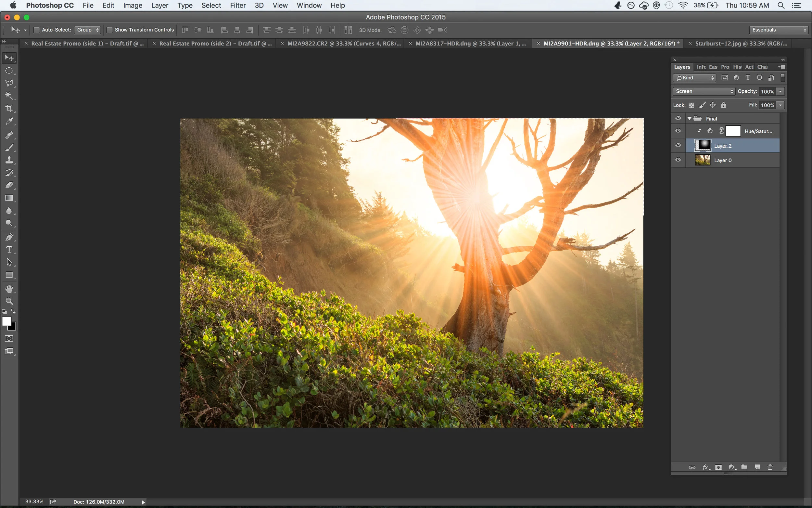Select the Rectangle shape tool
Image resolution: width=812 pixels, height=508 pixels.
(9, 275)
